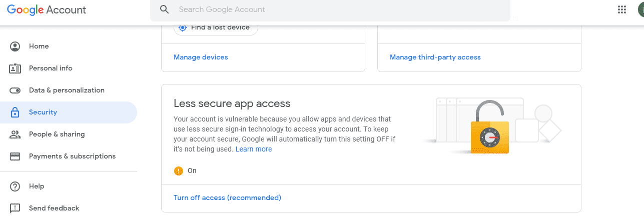The height and width of the screenshot is (221, 644).
Task: Click the Send feedback icon
Action: 15,208
